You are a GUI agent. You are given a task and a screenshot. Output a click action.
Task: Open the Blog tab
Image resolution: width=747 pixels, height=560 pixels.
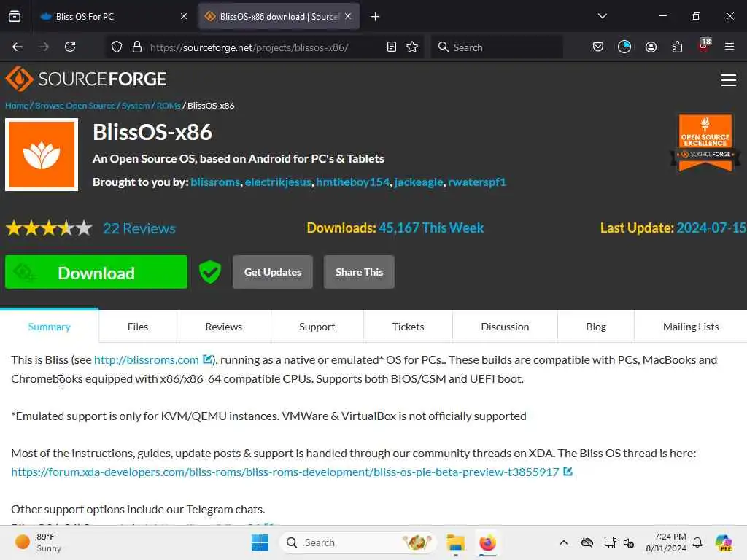tap(596, 327)
